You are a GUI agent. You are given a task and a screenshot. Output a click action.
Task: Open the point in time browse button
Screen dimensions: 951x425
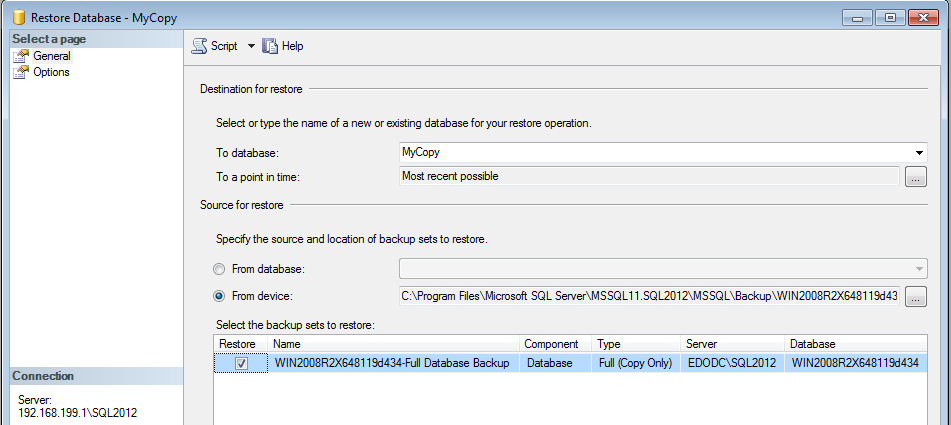click(915, 177)
